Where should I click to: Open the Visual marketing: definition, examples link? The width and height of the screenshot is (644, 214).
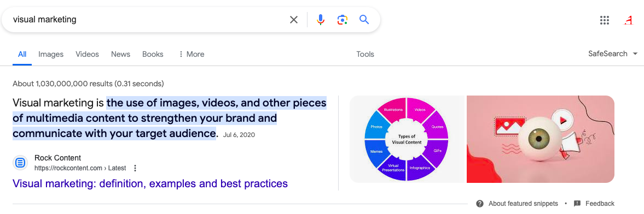pyautogui.click(x=150, y=183)
